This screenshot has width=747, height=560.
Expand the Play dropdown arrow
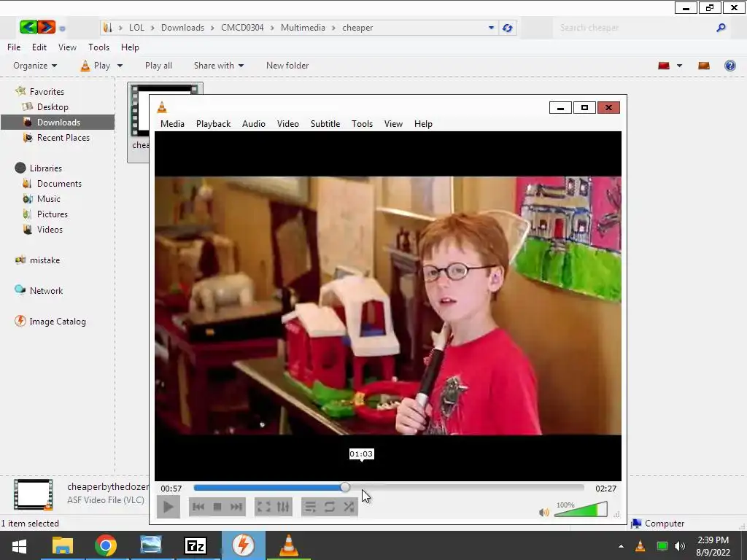[120, 66]
